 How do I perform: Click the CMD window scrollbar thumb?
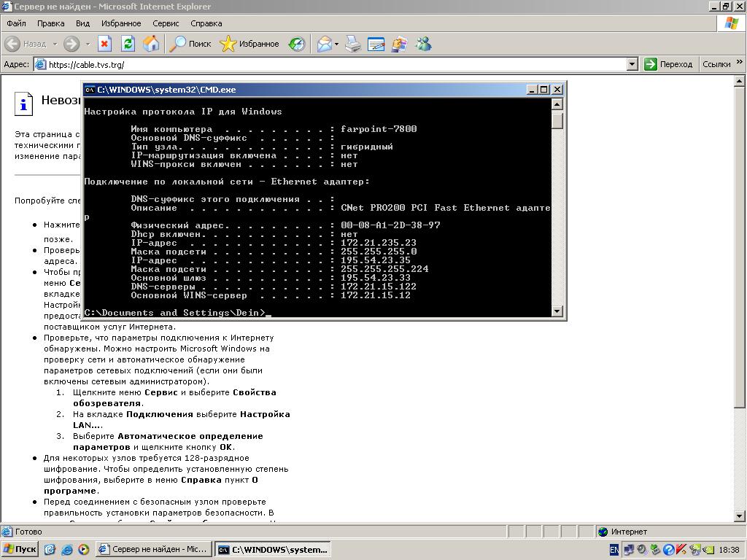click(557, 120)
